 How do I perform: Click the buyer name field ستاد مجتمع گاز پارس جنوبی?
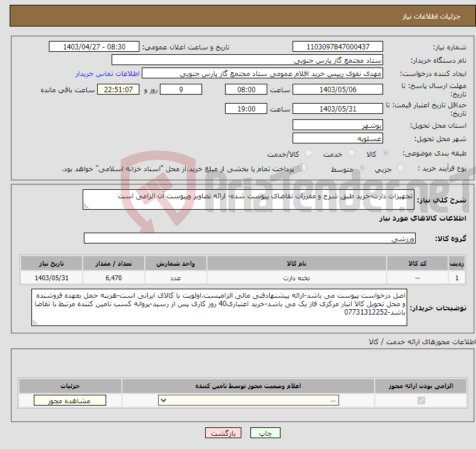pos(247,60)
